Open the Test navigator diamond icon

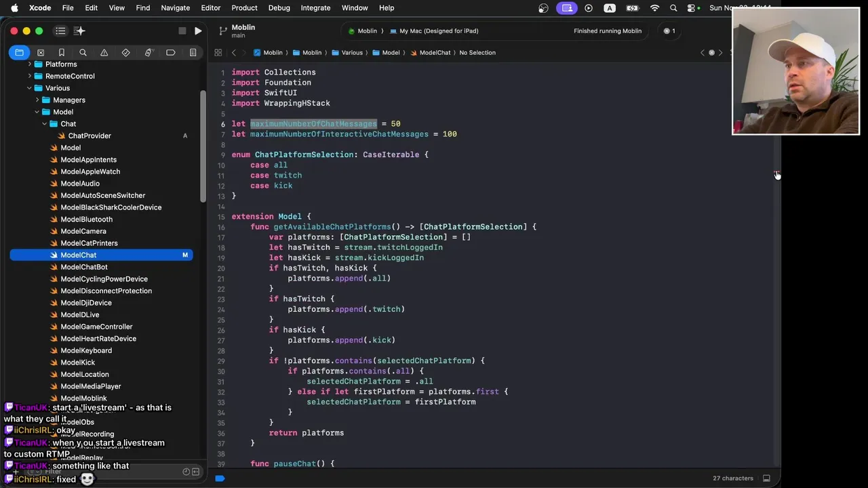125,52
